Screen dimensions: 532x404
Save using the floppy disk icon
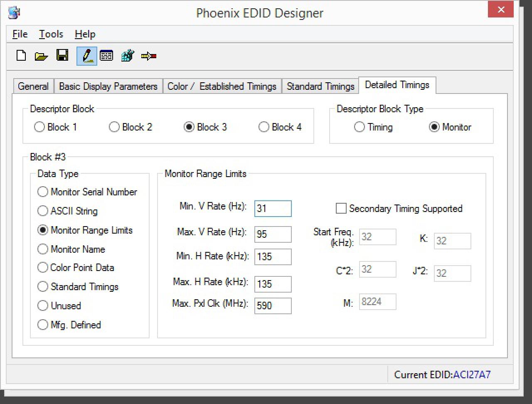click(x=62, y=56)
